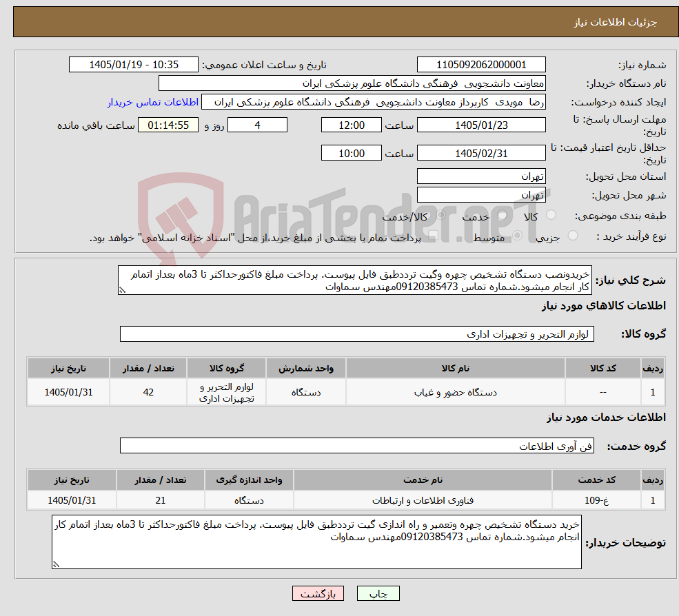Select the متوسط purchase type radio
Viewport: 679px width, 616px height.
click(517, 236)
